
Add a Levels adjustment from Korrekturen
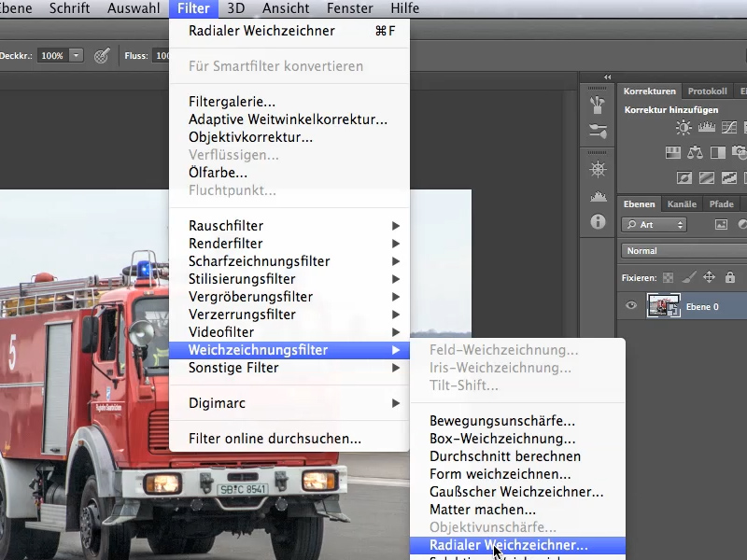pyautogui.click(x=707, y=127)
